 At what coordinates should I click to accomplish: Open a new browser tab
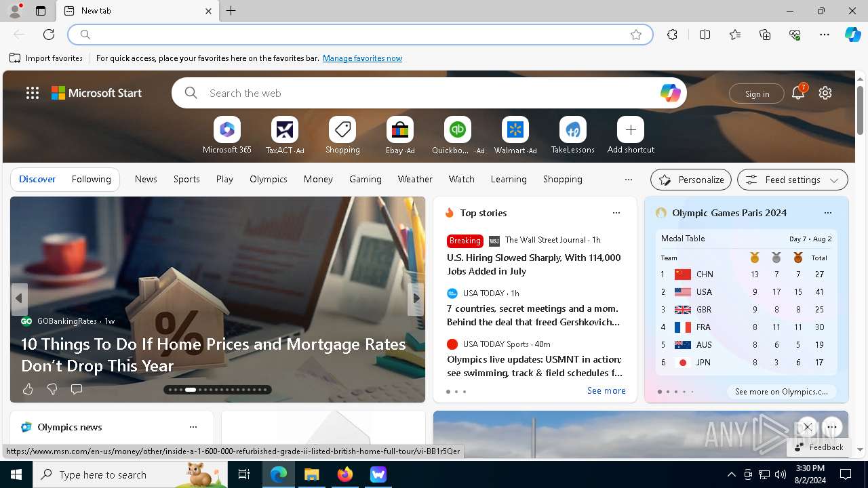click(x=231, y=11)
